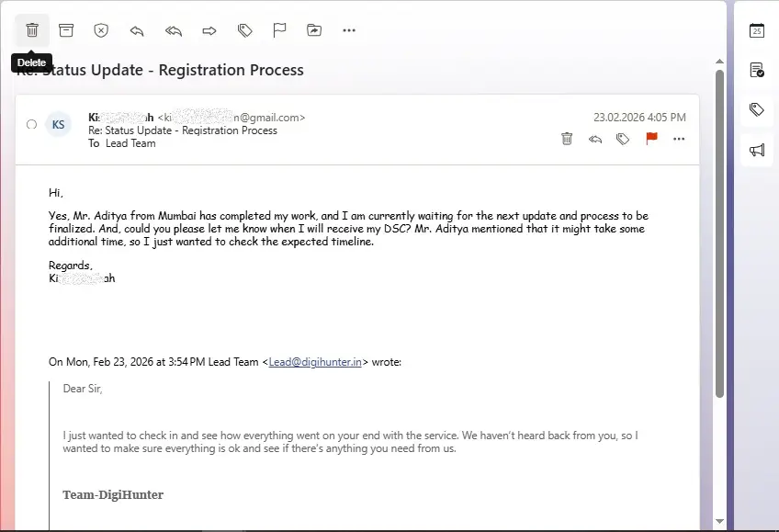Toggle the red flag on this message
This screenshot has width=779, height=532.
click(651, 139)
